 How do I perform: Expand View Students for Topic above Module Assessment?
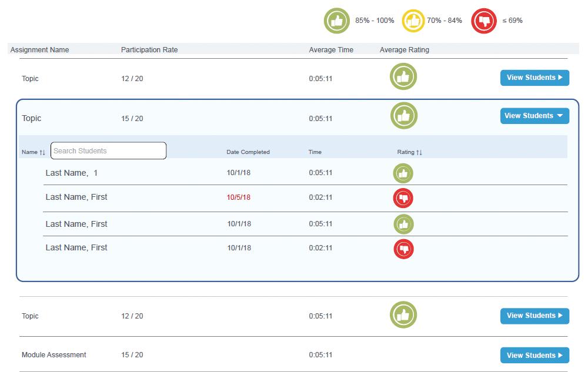534,316
